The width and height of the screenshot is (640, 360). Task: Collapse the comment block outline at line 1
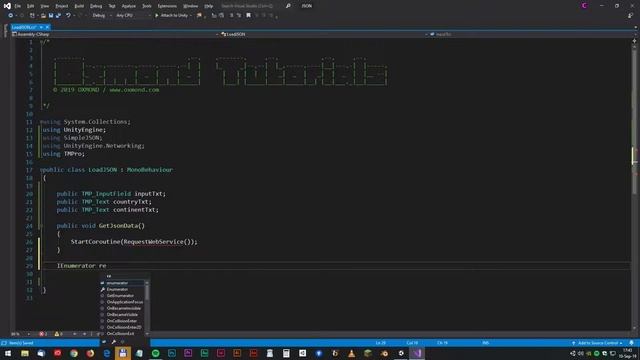(41, 42)
